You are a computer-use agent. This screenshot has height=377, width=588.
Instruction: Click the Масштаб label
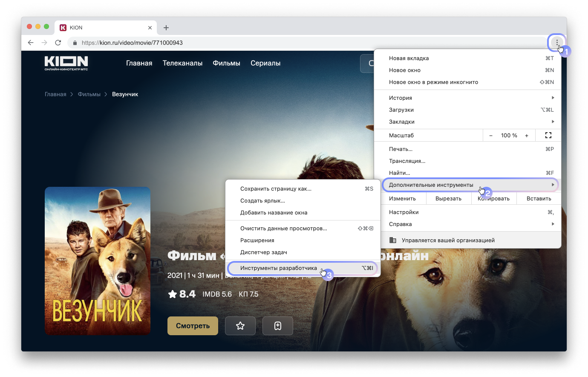[401, 136]
